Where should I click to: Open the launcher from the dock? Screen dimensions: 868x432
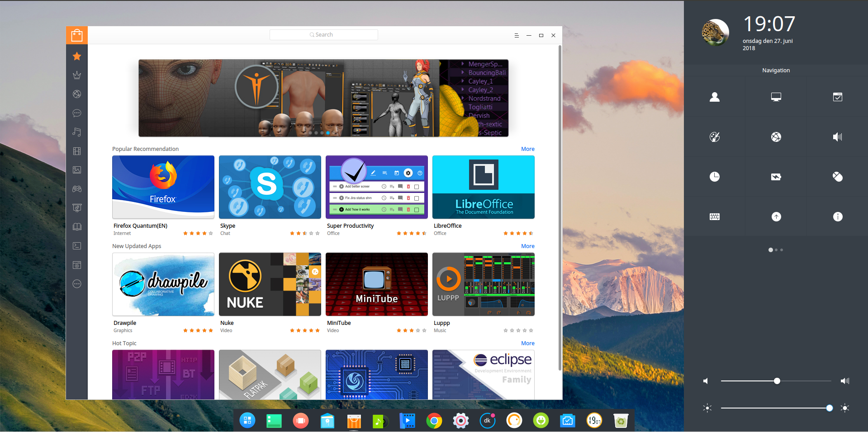click(x=247, y=421)
